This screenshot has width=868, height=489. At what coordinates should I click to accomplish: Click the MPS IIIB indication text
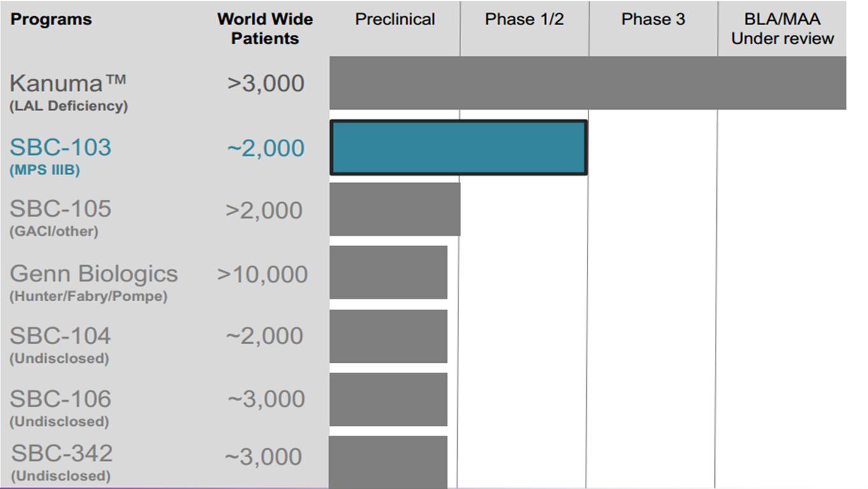point(45,170)
